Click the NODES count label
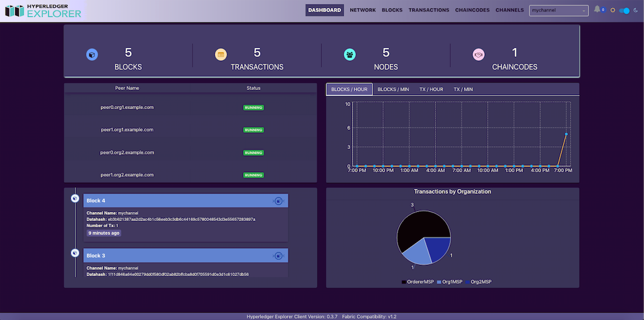Screen dimensions: 644x320 (386, 67)
